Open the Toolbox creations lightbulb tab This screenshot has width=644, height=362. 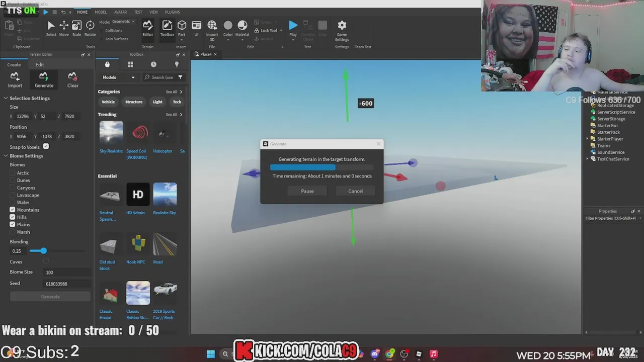pos(177,64)
